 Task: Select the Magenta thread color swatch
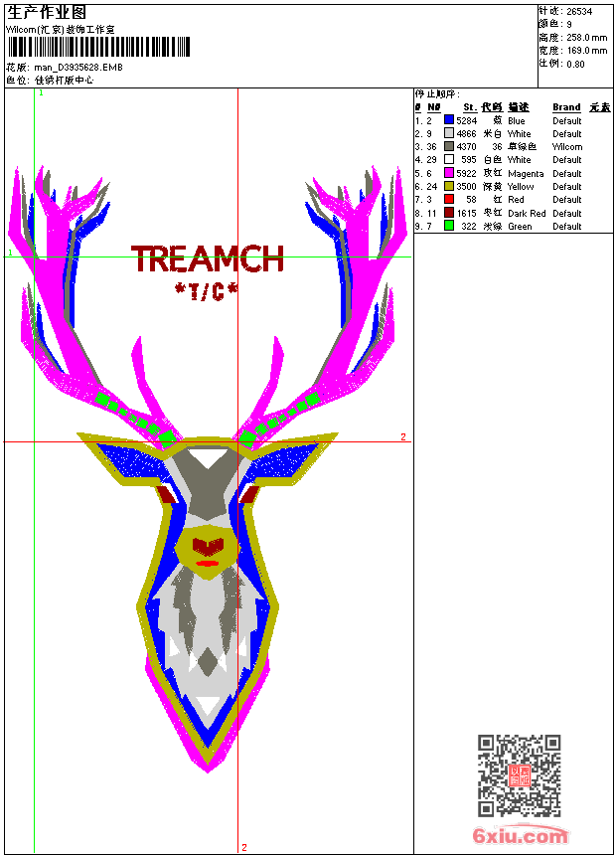click(x=449, y=173)
